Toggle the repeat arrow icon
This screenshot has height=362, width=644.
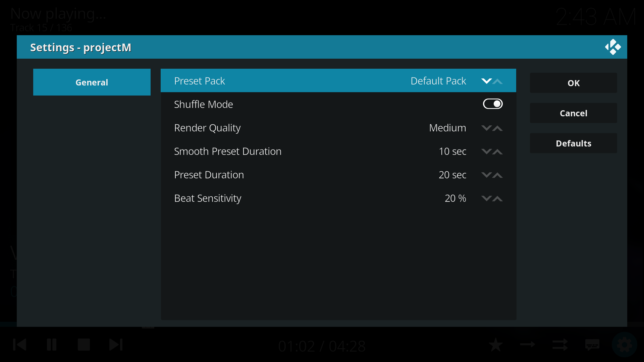[x=528, y=345]
